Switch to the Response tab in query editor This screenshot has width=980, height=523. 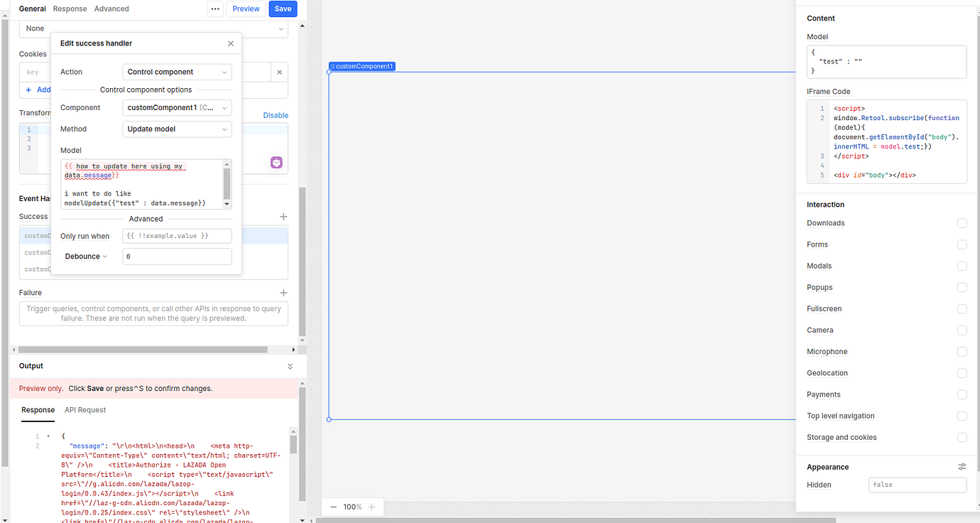point(70,9)
